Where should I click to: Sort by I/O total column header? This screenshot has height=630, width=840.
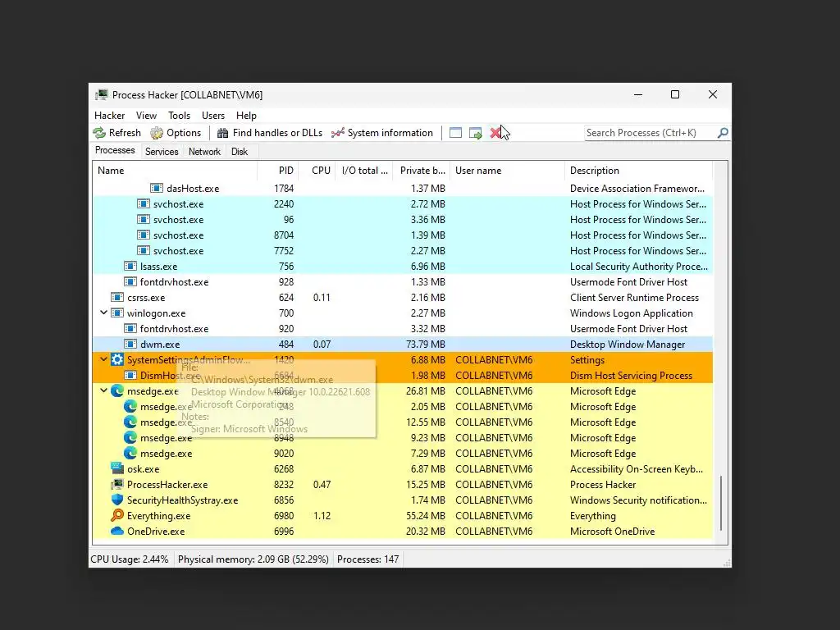[x=364, y=171]
